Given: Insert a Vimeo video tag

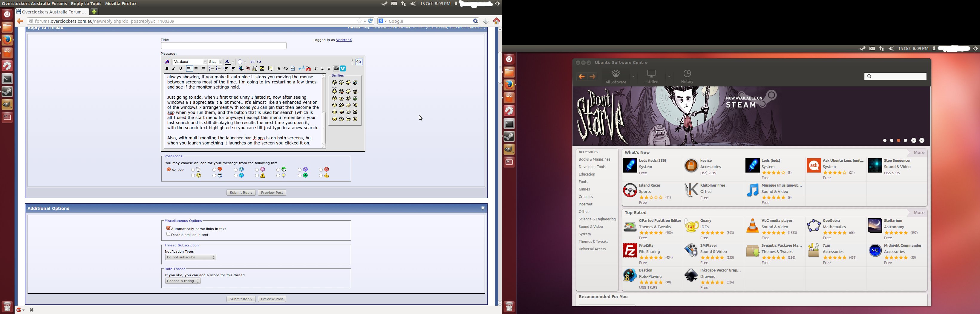Looking at the screenshot, I should (343, 68).
